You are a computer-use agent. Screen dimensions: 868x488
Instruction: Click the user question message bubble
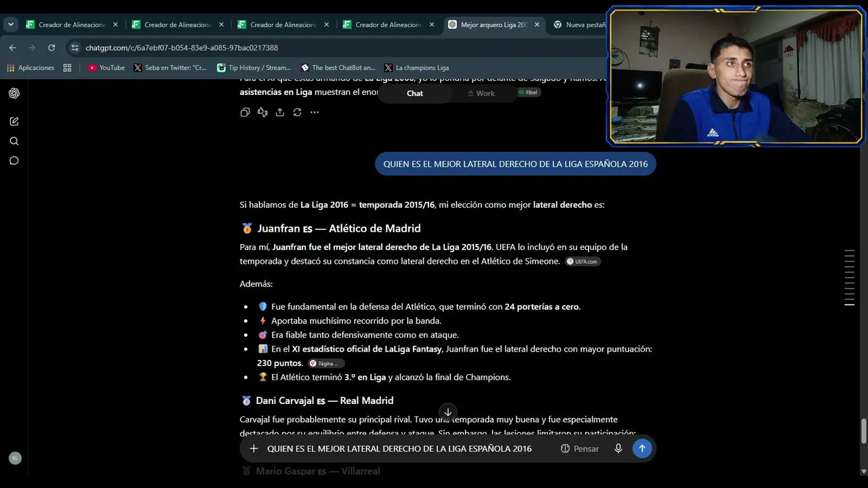click(515, 164)
